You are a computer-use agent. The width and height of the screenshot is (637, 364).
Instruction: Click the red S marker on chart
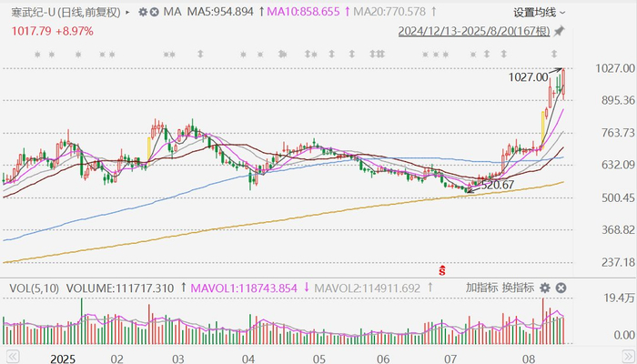point(442,270)
